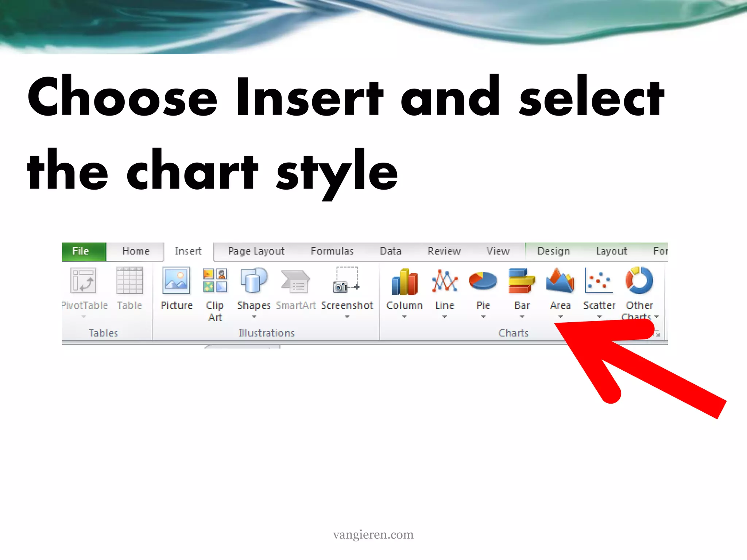Open the Formulas tab
The image size is (747, 560).
click(x=332, y=252)
